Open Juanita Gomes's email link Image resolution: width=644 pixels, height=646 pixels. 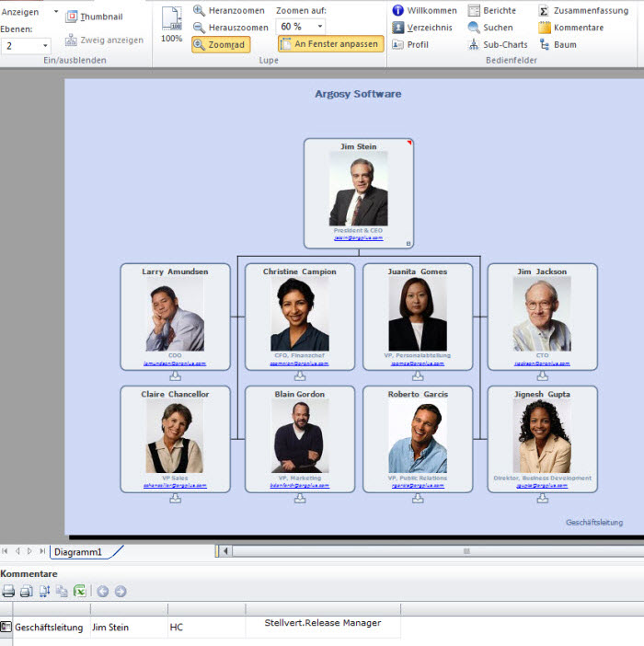tap(418, 363)
